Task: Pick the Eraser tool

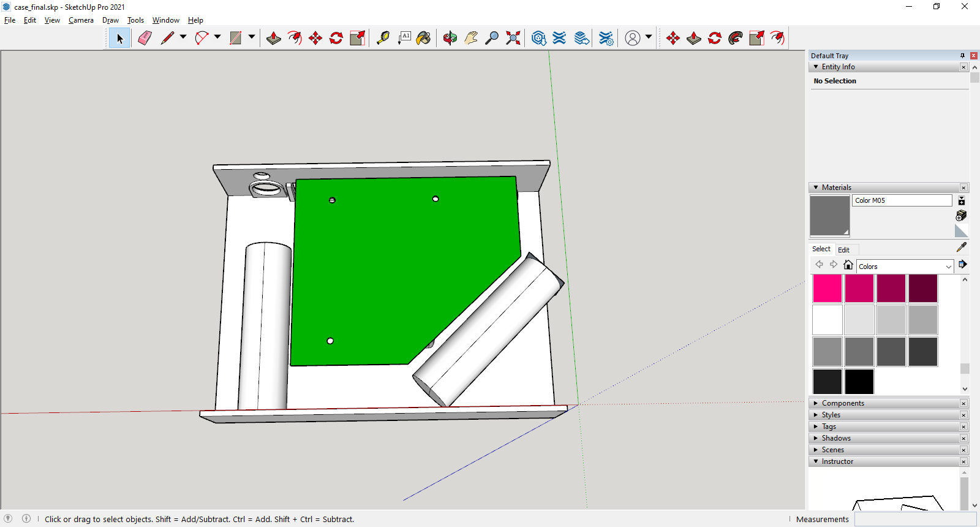Action: 145,38
